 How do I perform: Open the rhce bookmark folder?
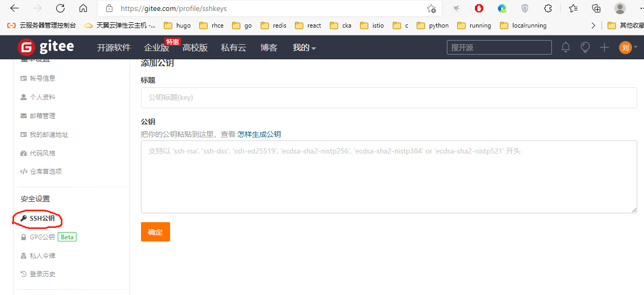coord(211,25)
